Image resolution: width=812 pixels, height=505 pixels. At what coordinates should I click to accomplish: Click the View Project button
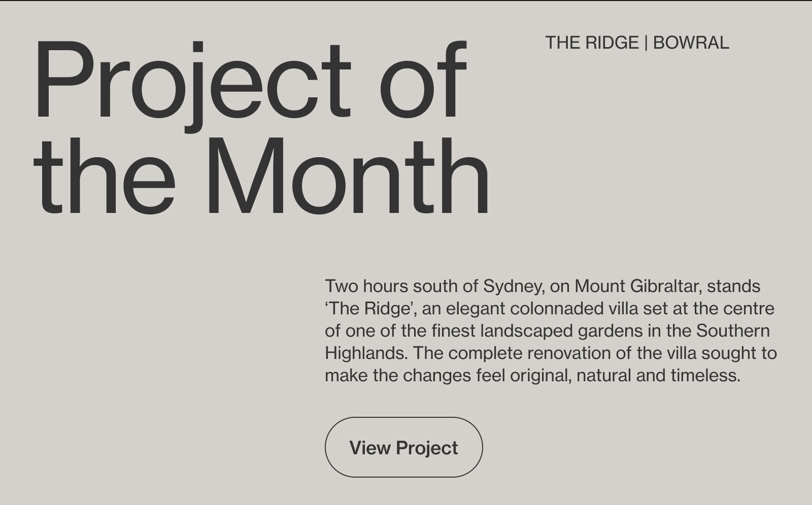(403, 448)
